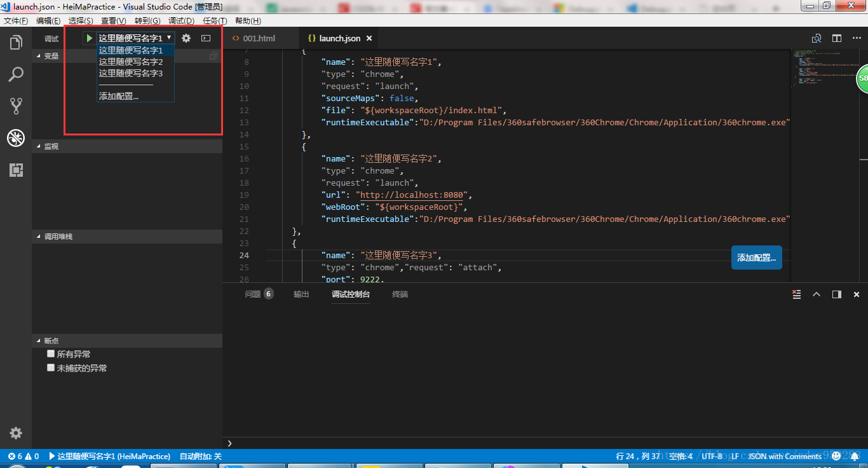Open the Search view in the activity bar
Screen dimensions: 868x468
point(16,74)
